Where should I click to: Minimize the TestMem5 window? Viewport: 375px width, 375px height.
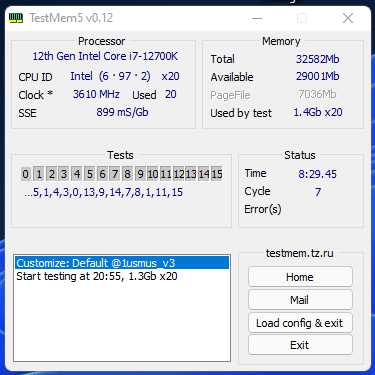coord(257,18)
